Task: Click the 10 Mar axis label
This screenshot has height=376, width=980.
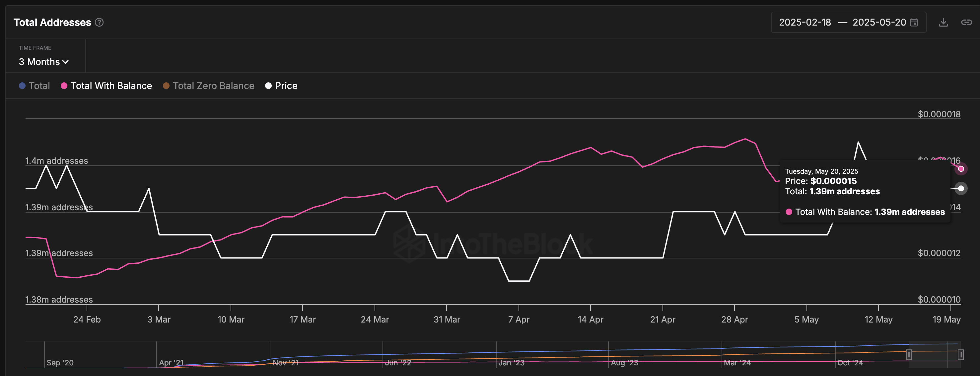Action: (231, 319)
